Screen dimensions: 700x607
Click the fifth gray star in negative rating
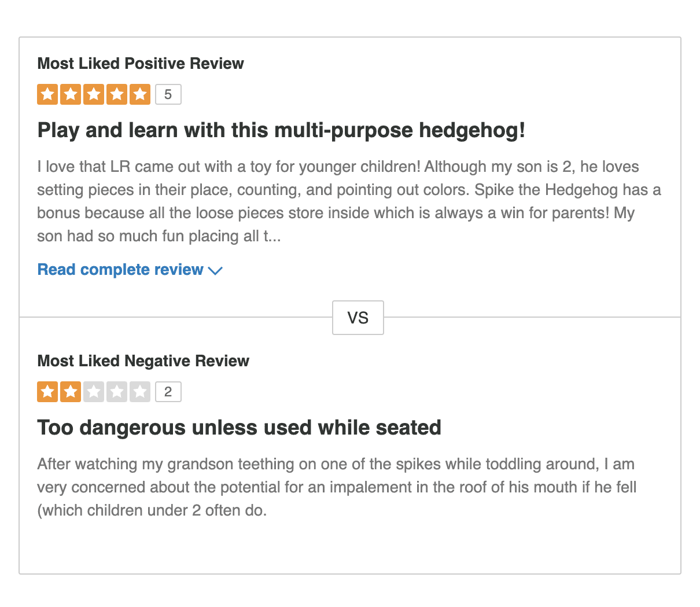coord(140,392)
